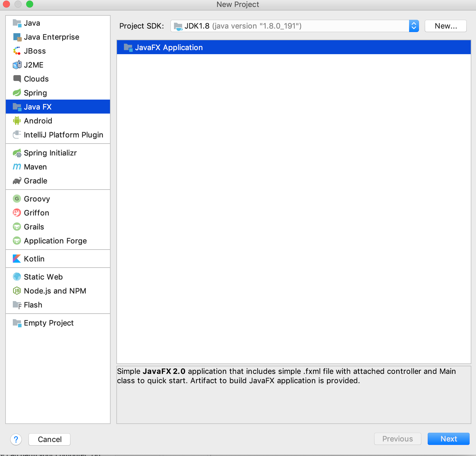Image resolution: width=476 pixels, height=456 pixels.
Task: Select 'Java Enterprise' project type
Action: tap(58, 37)
